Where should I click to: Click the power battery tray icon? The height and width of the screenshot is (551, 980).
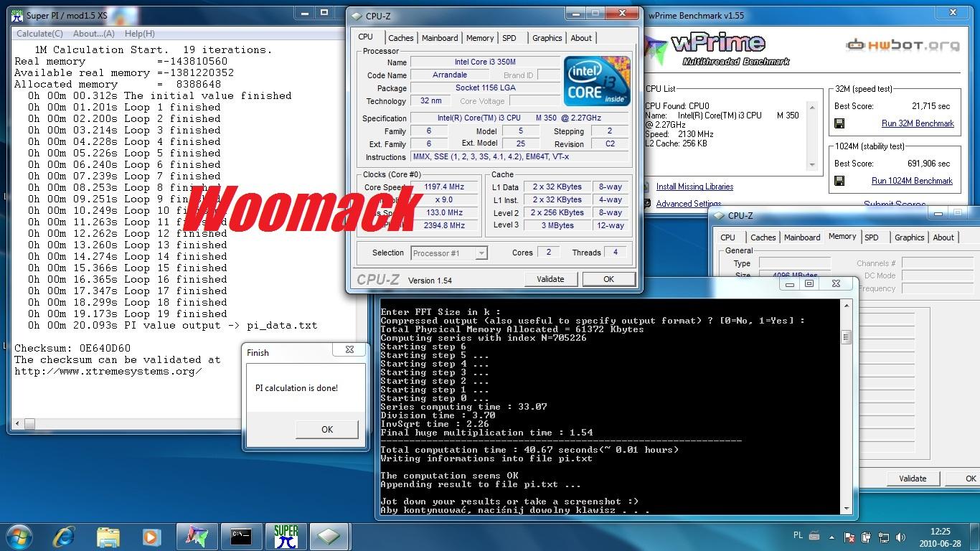coord(868,537)
